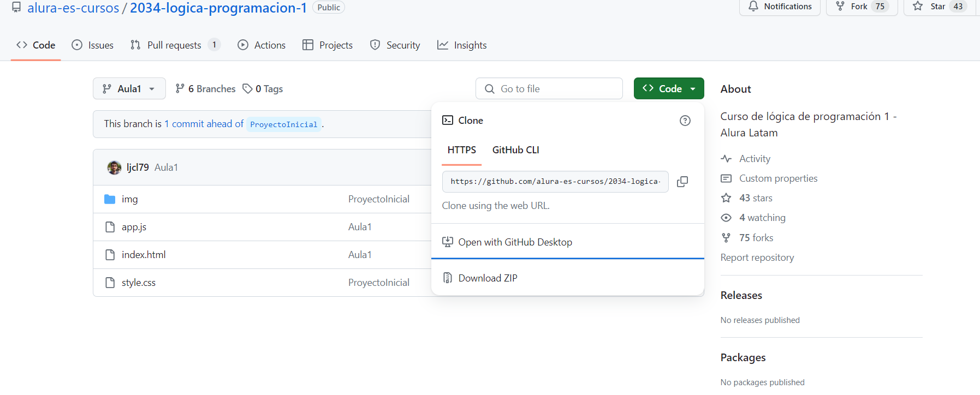Open the Aula1 commit message for app.js
Image resolution: width=980 pixels, height=395 pixels.
click(x=360, y=227)
